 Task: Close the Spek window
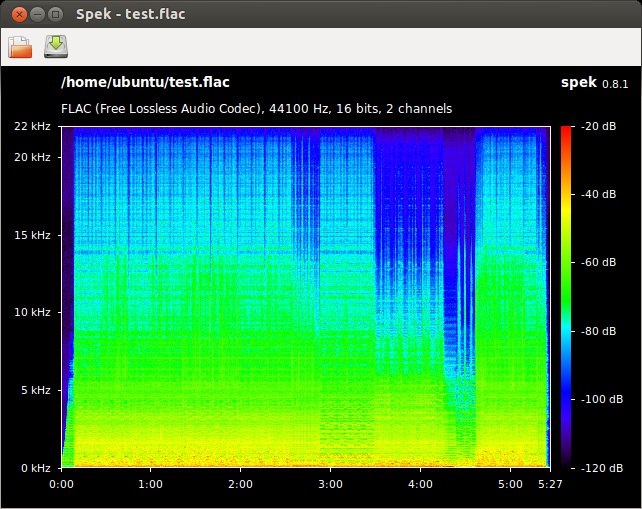17,14
